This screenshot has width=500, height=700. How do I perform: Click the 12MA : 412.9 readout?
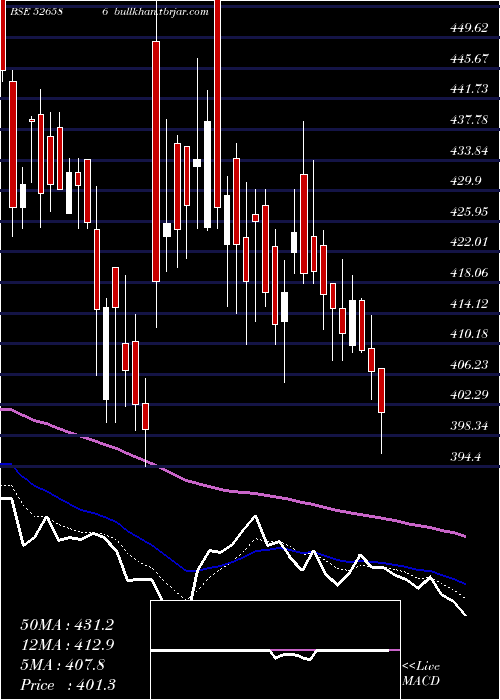point(67,645)
